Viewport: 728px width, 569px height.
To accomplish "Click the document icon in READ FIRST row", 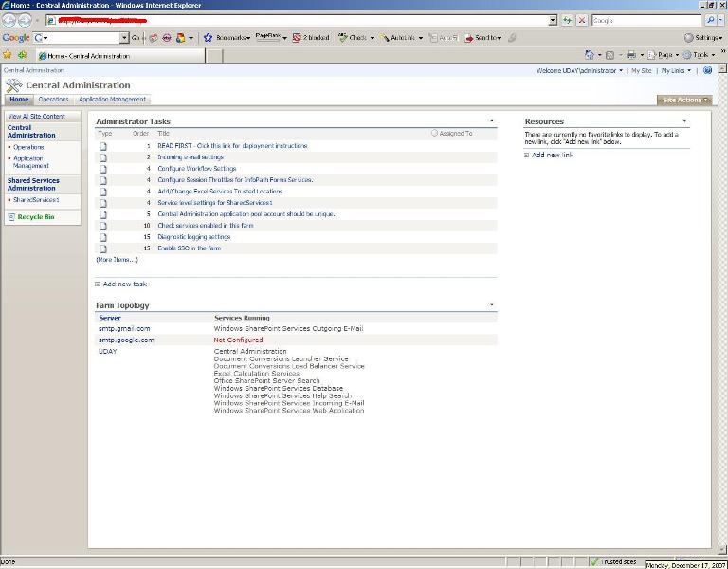I will pyautogui.click(x=103, y=146).
